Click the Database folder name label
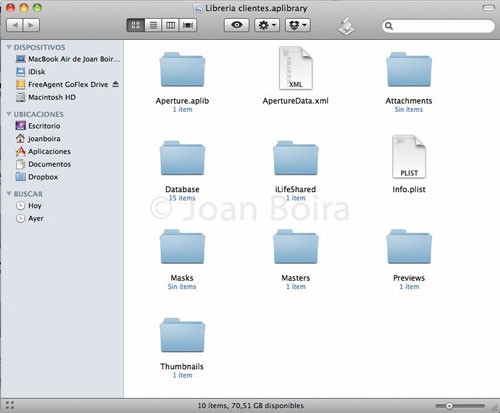500x413 pixels. tap(182, 189)
